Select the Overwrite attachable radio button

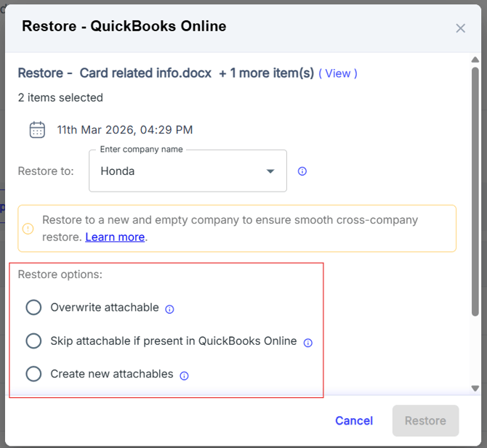(33, 308)
